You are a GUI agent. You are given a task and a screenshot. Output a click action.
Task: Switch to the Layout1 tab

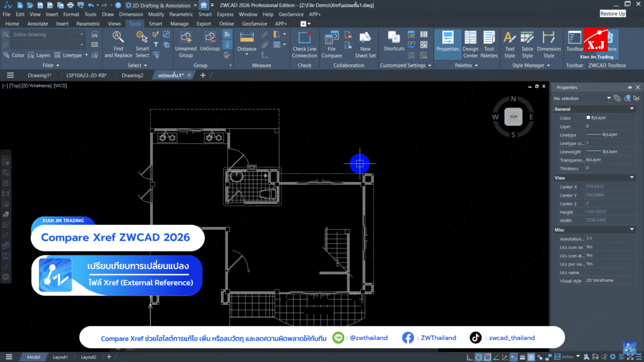60,357
